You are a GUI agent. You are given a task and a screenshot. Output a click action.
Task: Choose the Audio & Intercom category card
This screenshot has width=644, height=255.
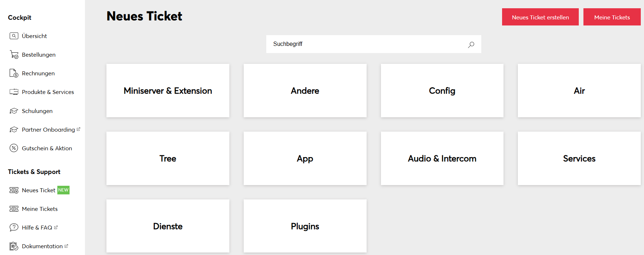point(442,159)
